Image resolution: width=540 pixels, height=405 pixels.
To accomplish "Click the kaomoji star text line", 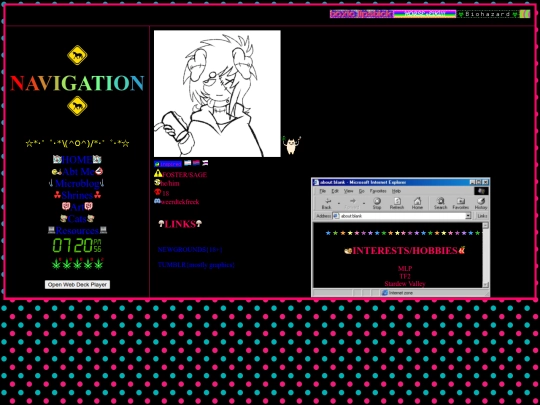I will (77, 143).
